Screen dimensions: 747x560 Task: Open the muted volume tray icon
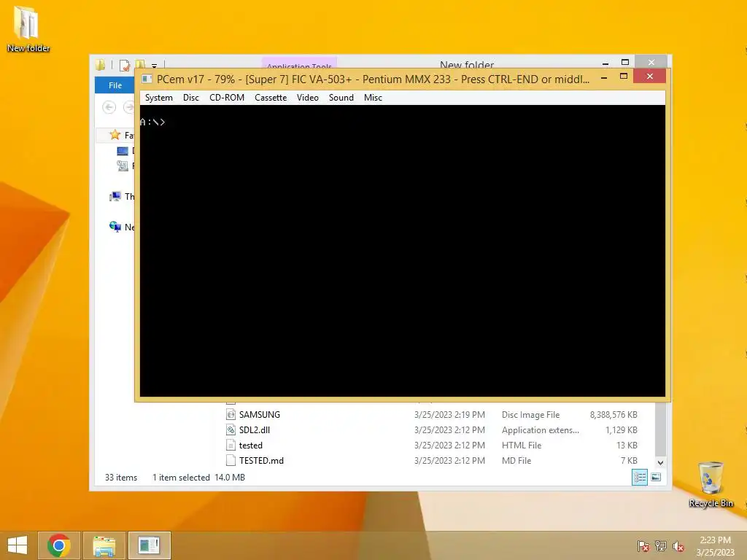point(678,545)
